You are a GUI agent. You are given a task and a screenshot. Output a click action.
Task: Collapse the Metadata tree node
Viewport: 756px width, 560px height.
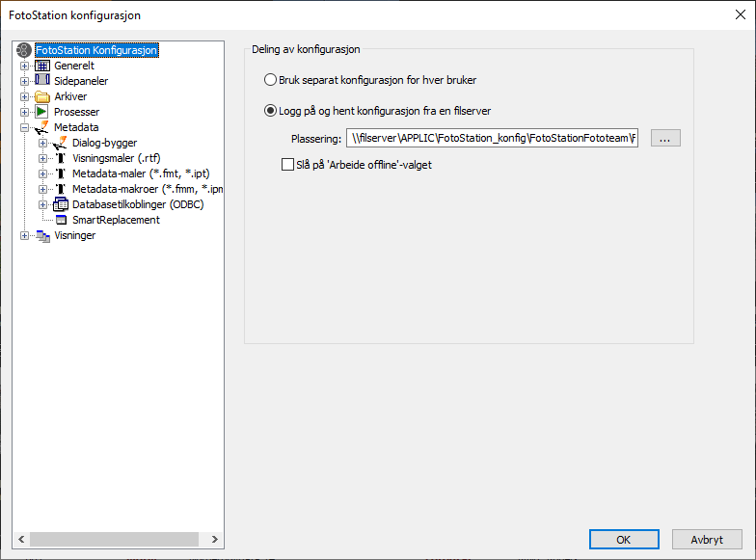click(25, 127)
